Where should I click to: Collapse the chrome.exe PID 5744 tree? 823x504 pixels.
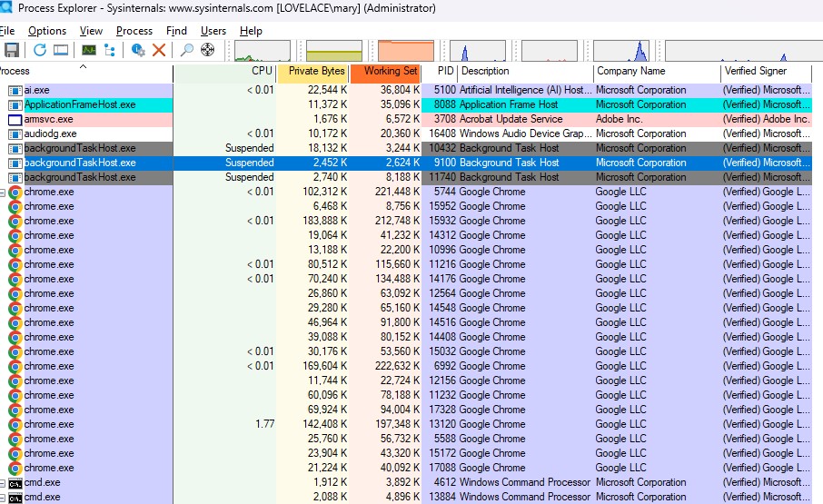pos(2,193)
